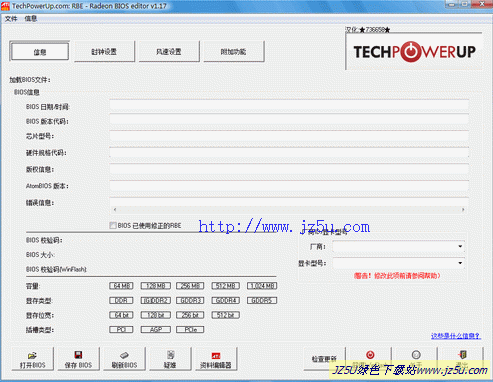Click the DDR memory type indicator

[x=121, y=301]
